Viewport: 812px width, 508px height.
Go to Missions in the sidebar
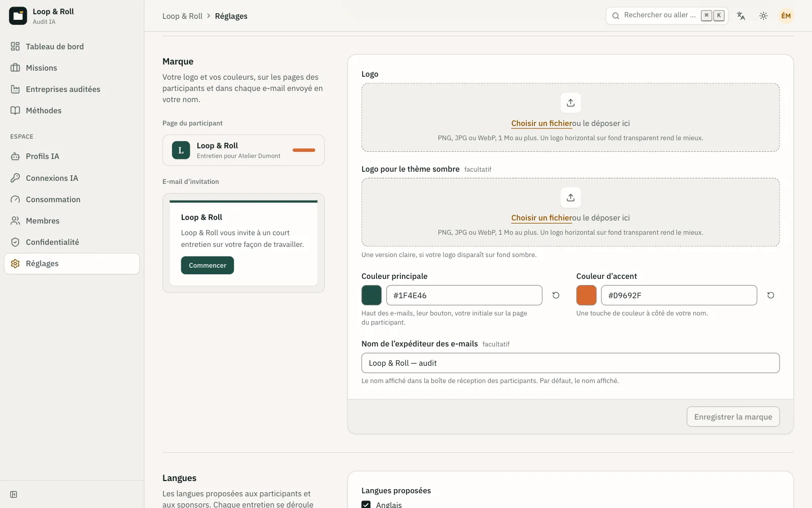(72, 68)
